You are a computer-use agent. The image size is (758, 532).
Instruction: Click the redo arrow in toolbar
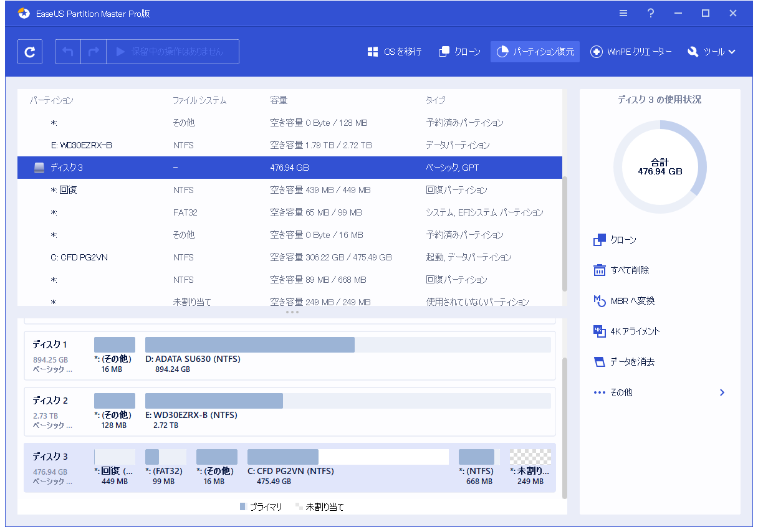point(94,52)
